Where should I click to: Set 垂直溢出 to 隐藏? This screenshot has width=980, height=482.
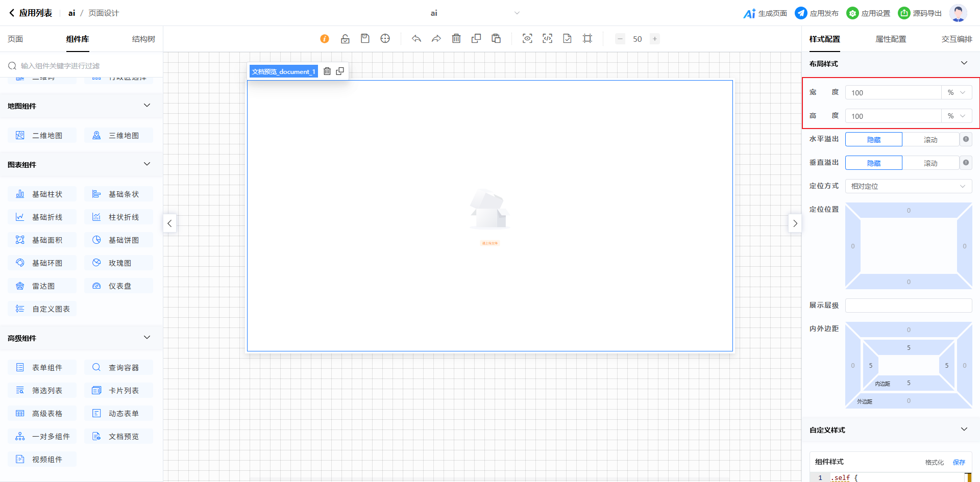point(873,163)
